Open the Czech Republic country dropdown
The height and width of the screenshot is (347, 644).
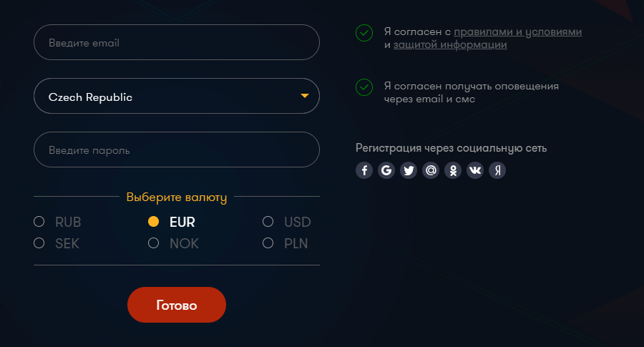tap(176, 97)
